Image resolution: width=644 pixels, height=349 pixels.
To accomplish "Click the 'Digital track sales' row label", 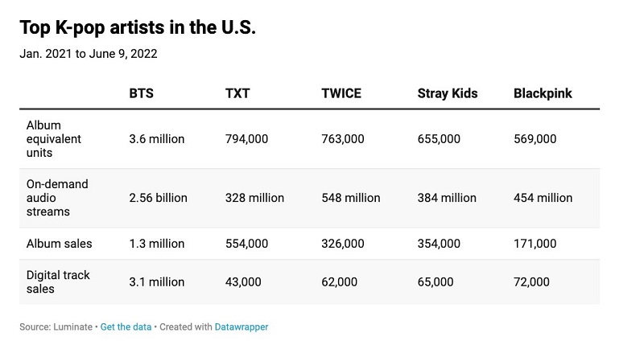I will pyautogui.click(x=58, y=281).
